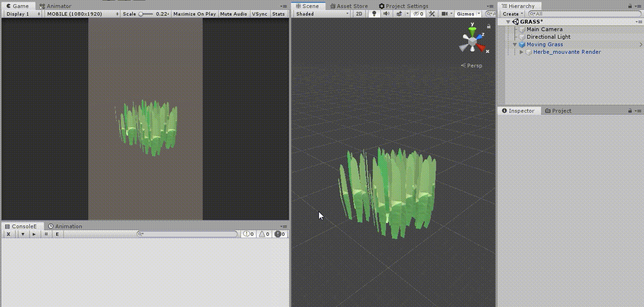Click the Moving Grass prefab cube icon
The width and height of the screenshot is (644, 307).
point(522,44)
